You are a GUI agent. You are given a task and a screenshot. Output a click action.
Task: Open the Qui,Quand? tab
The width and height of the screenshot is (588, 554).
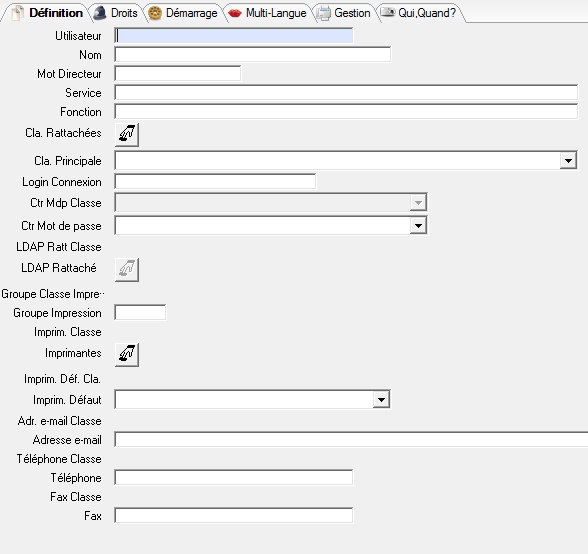pos(420,13)
